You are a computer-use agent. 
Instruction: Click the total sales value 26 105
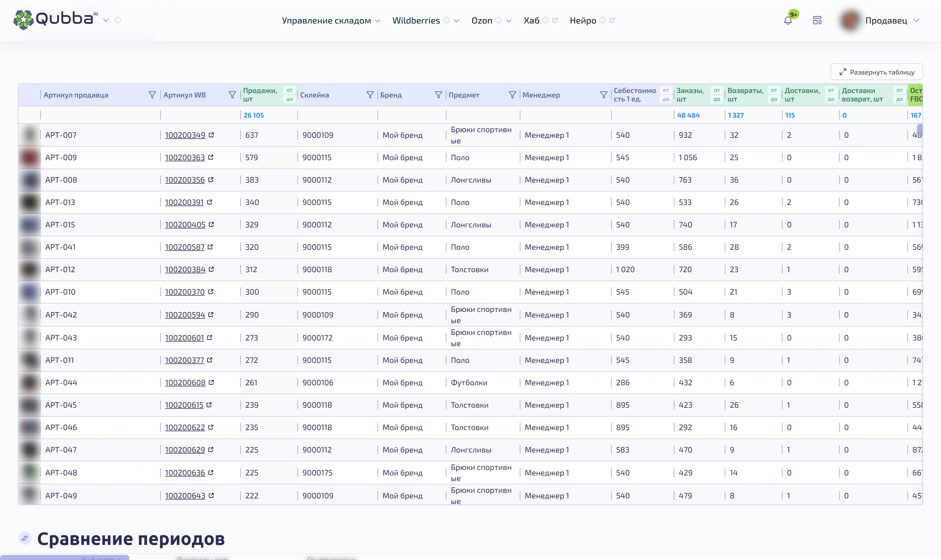[254, 115]
